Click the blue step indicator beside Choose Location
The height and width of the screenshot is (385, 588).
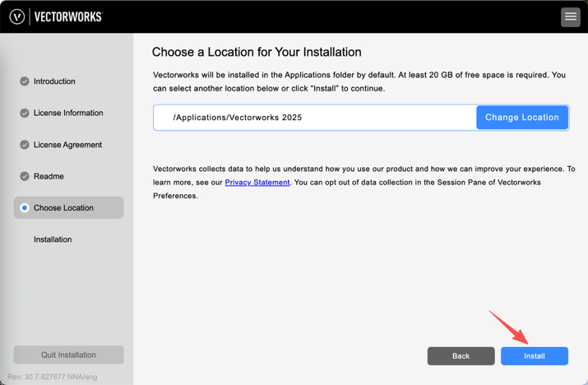[25, 208]
